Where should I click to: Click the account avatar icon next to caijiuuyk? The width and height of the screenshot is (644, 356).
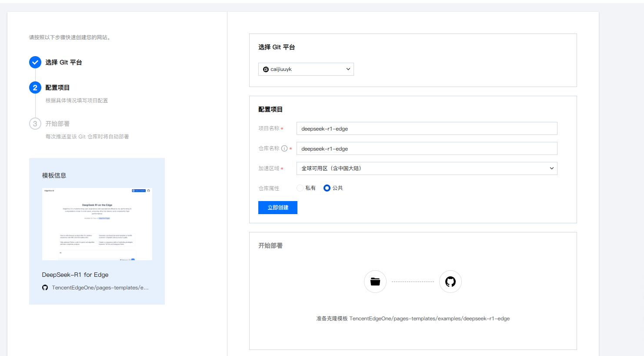click(266, 69)
